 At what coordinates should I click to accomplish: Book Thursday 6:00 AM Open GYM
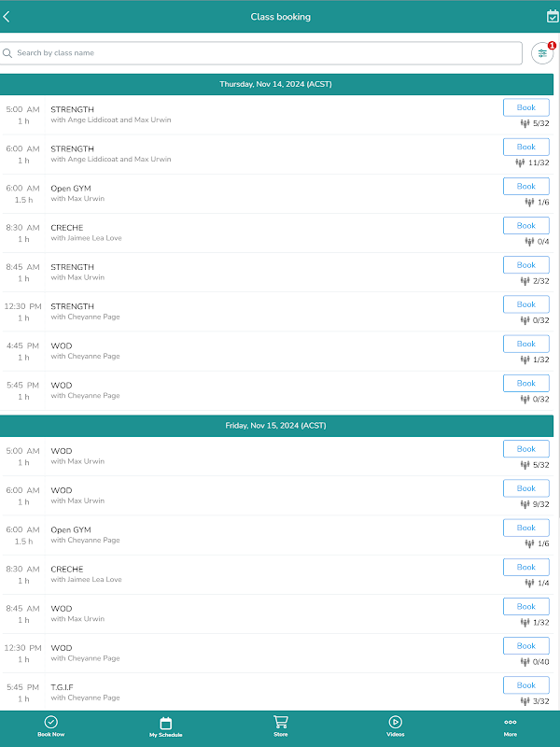[526, 187]
